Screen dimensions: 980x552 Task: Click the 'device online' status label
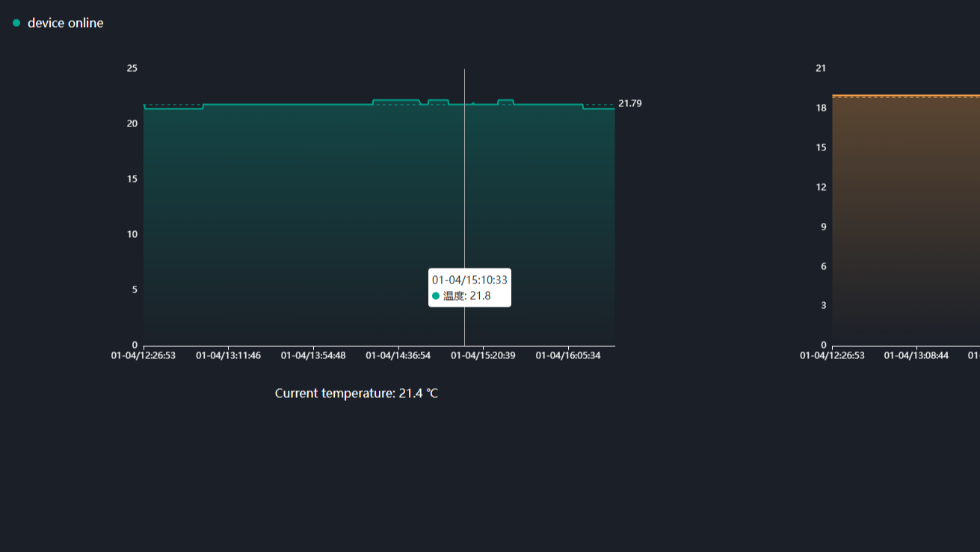point(65,23)
